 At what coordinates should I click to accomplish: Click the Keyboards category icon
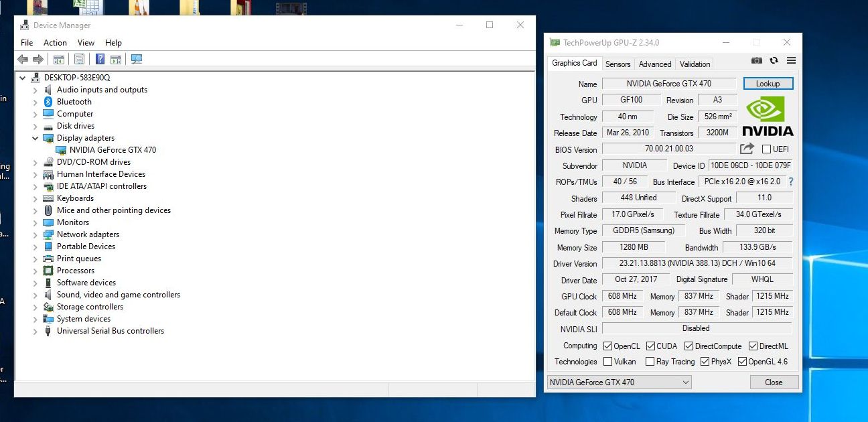point(48,198)
